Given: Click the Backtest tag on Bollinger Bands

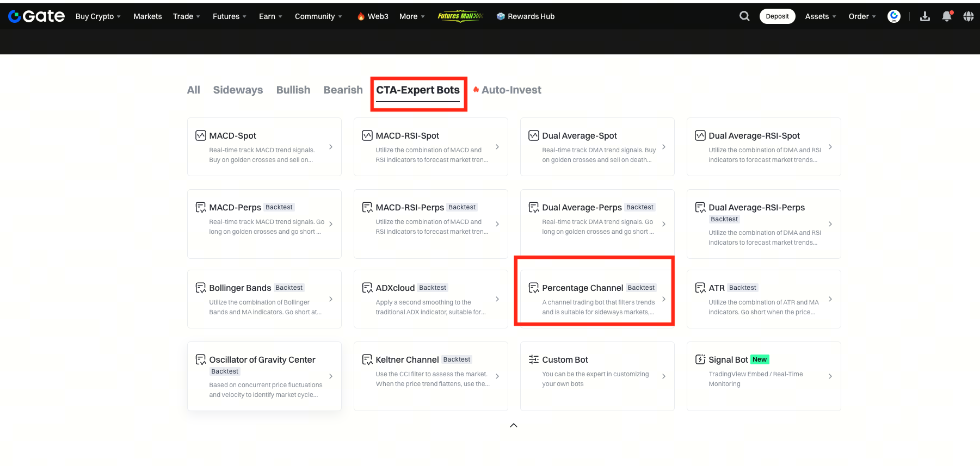Looking at the screenshot, I should click(x=289, y=288).
